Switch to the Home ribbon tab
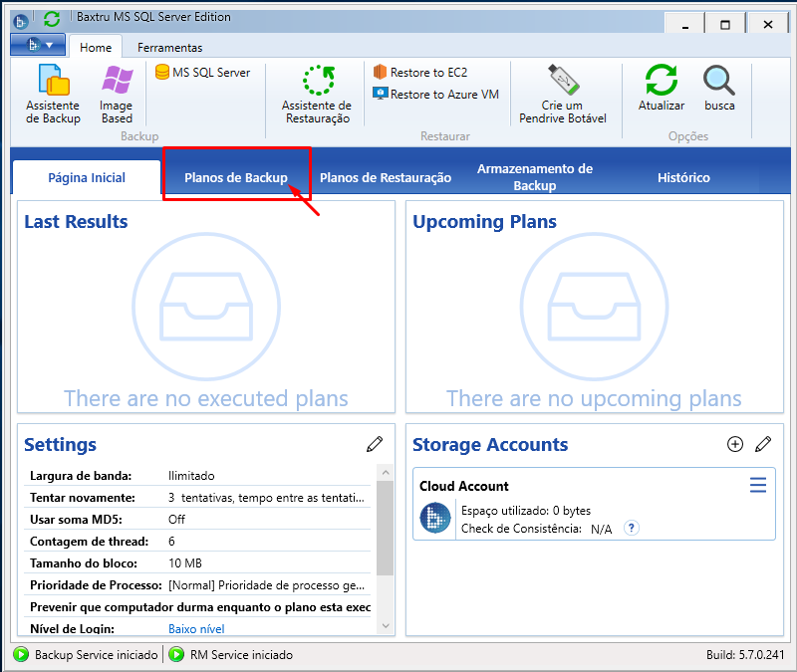The height and width of the screenshot is (672, 797). [x=96, y=47]
